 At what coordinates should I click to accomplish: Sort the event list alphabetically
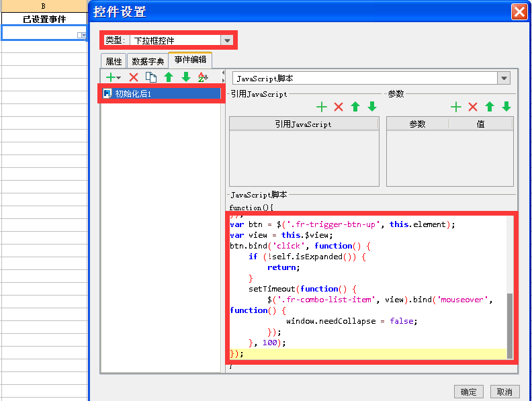coord(203,77)
